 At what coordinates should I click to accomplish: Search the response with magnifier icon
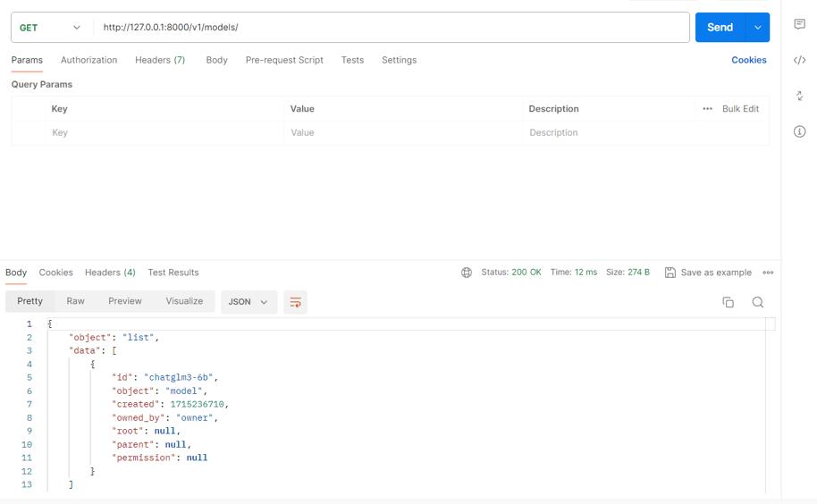(x=758, y=302)
